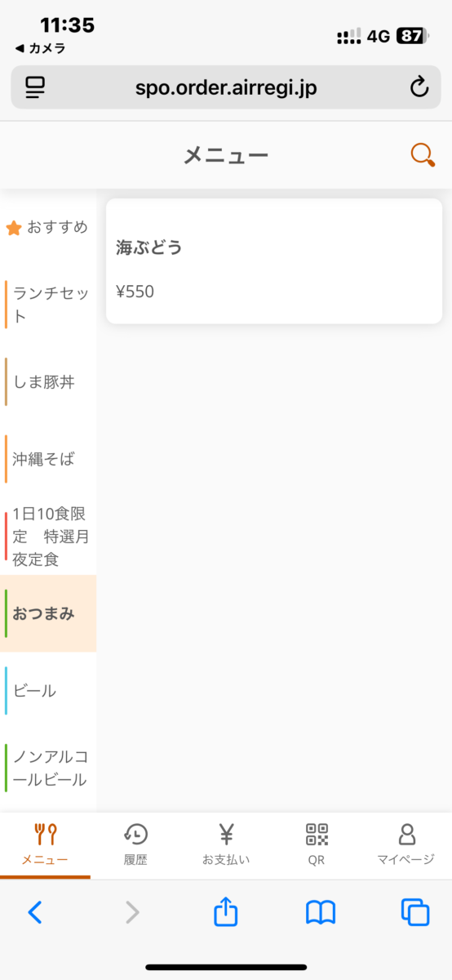Open the 海ぶどう ¥550 menu item
Image resolution: width=452 pixels, height=980 pixels.
(274, 261)
